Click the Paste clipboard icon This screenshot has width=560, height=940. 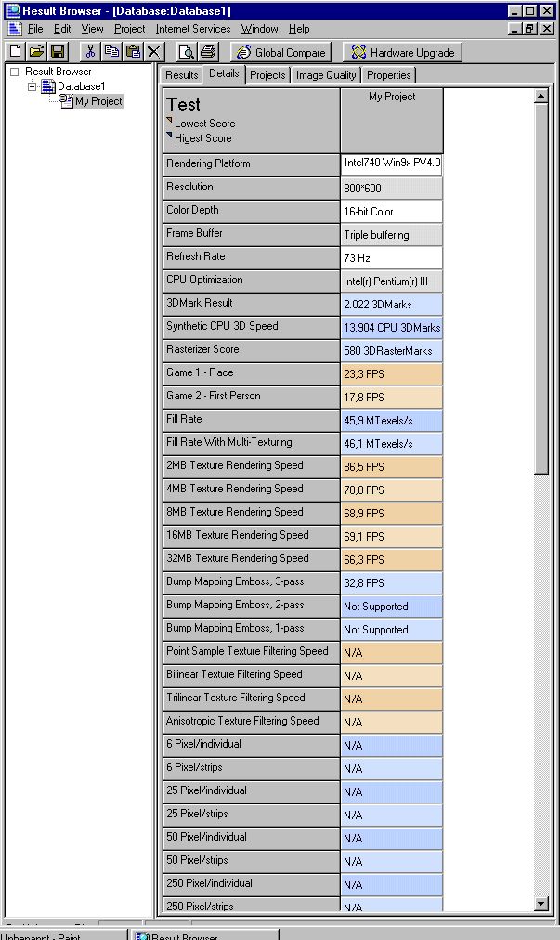[x=133, y=52]
